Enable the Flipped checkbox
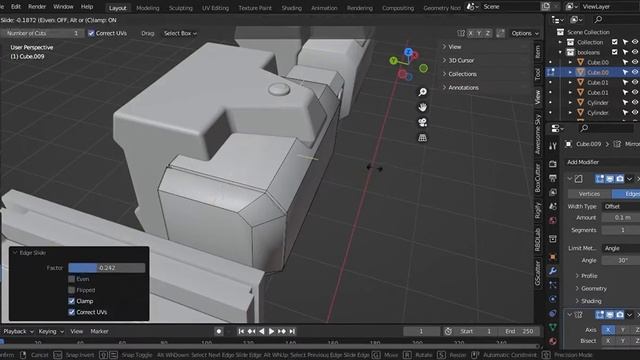This screenshot has height=360, width=640. click(71, 290)
